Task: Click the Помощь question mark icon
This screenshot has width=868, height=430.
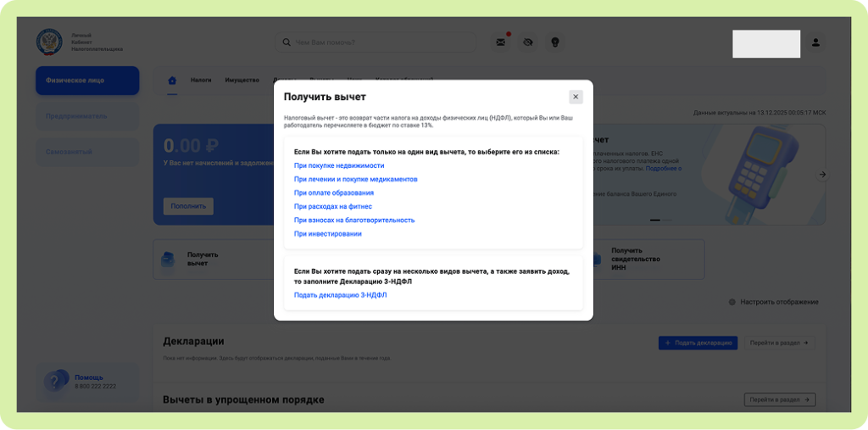Action: (x=56, y=382)
